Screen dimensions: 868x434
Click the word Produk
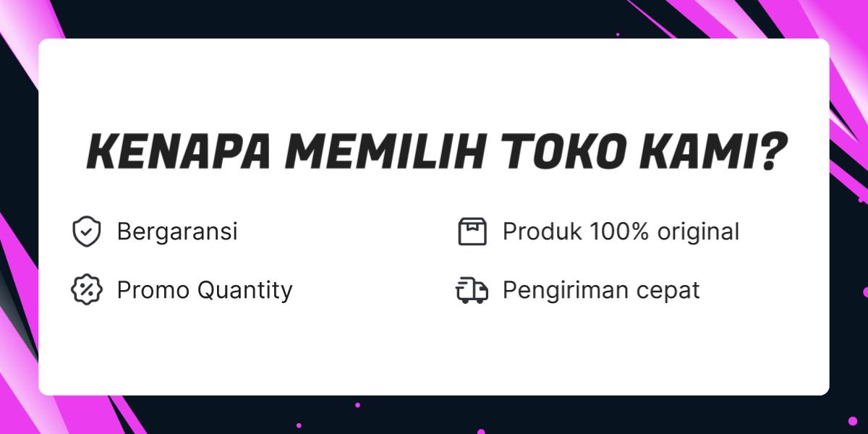click(x=542, y=232)
